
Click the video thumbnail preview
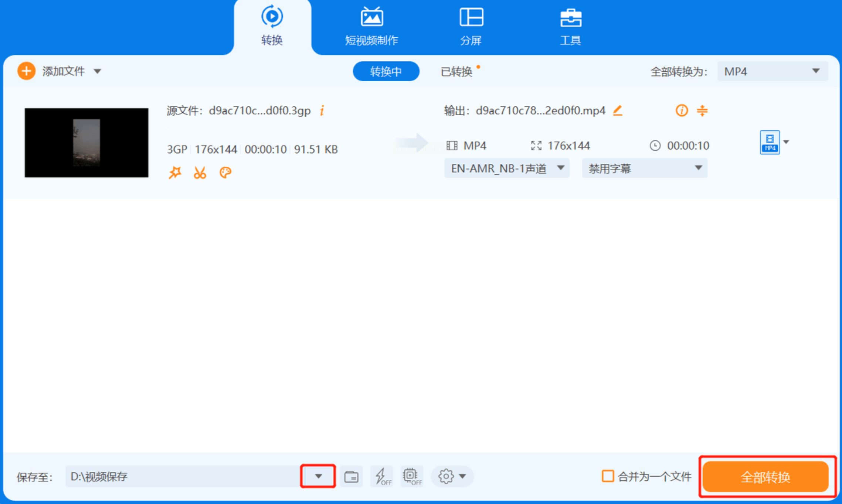86,143
